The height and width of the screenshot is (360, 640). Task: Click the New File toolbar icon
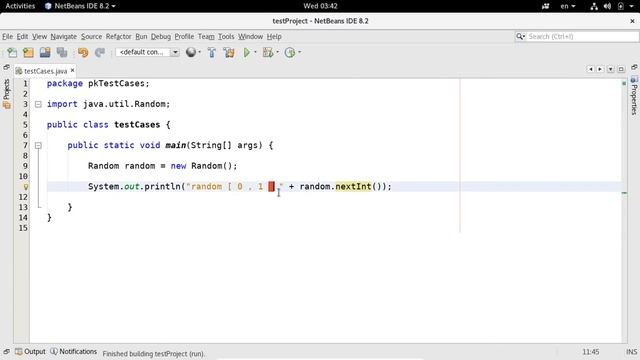(x=12, y=52)
